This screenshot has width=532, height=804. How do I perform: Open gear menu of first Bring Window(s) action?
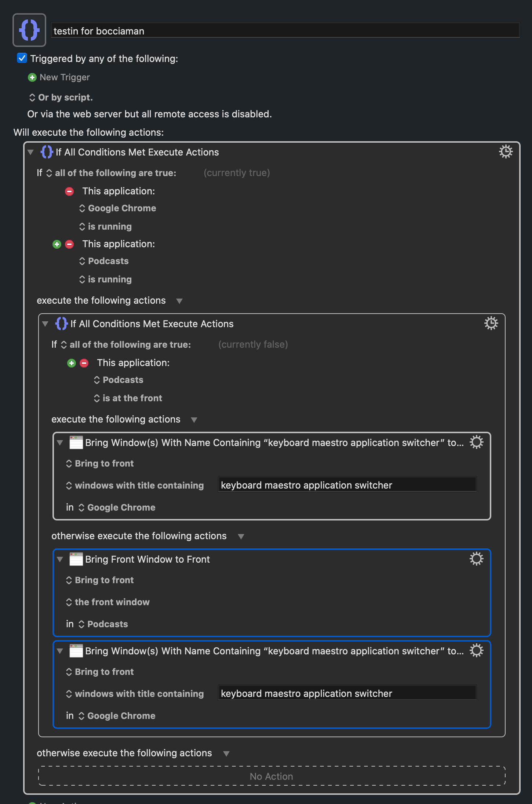476,442
